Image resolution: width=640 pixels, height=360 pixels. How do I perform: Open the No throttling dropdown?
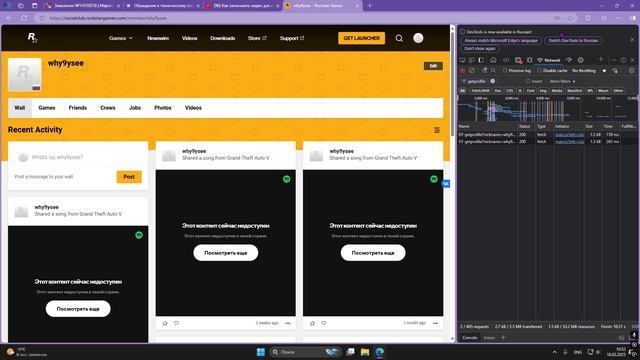click(589, 71)
